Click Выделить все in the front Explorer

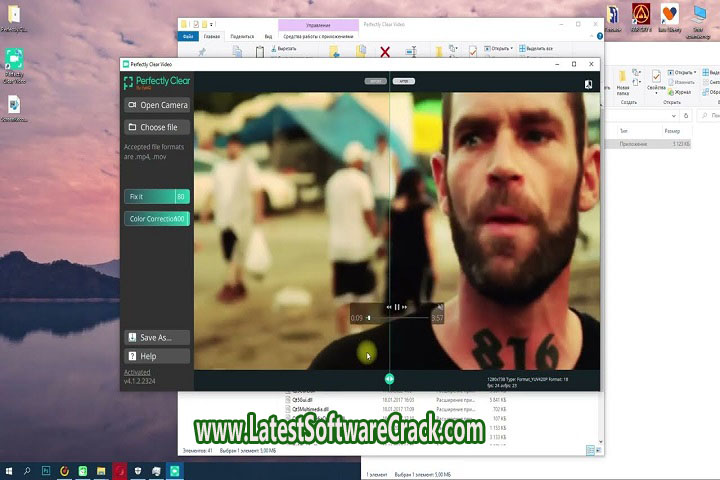tap(536, 48)
